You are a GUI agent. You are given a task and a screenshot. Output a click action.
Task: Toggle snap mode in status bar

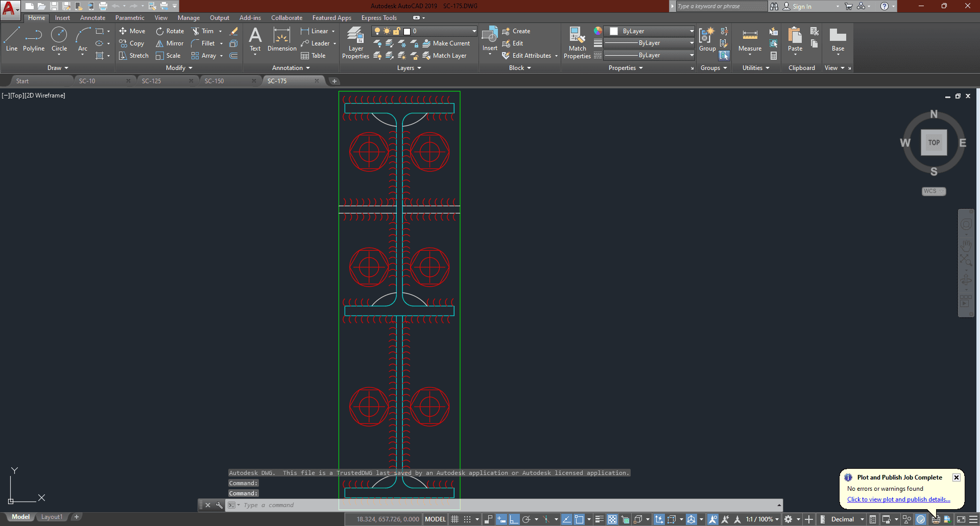pyautogui.click(x=467, y=519)
